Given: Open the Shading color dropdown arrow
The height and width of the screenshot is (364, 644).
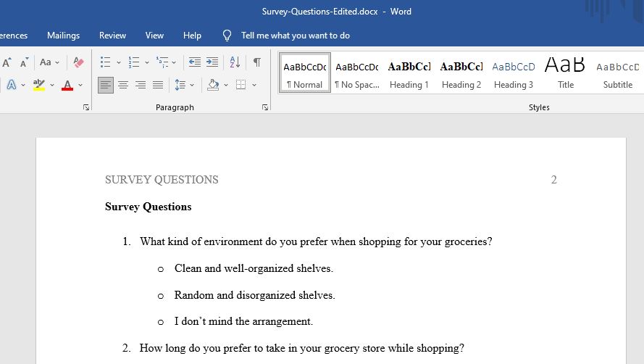Looking at the screenshot, I should point(226,85).
